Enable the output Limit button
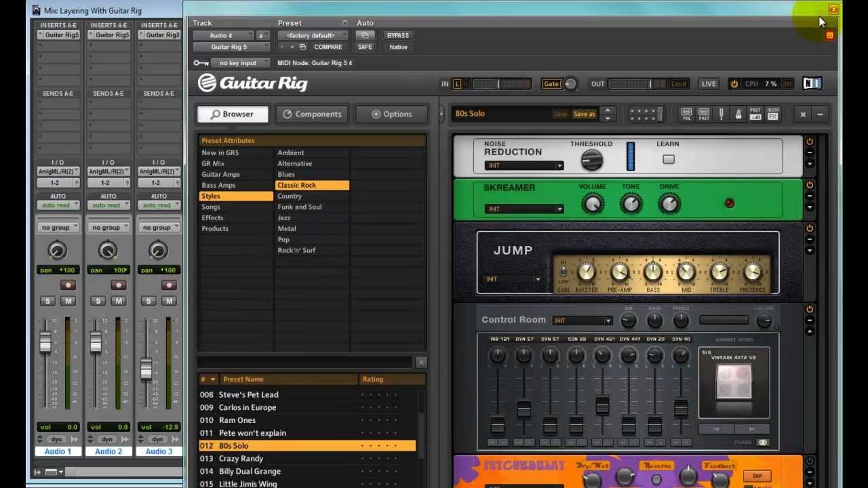Viewport: 868px width, 488px height. pyautogui.click(x=678, y=84)
